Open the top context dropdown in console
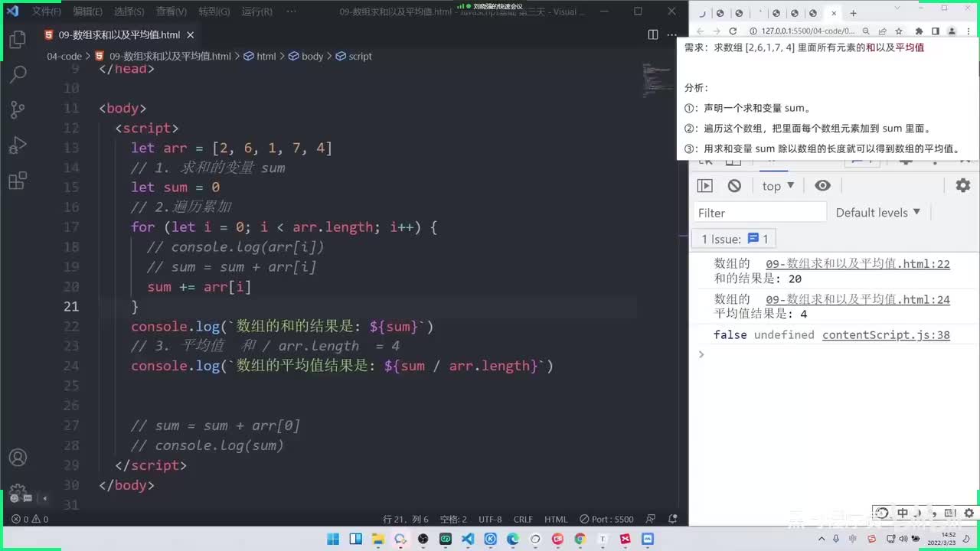 click(778, 186)
